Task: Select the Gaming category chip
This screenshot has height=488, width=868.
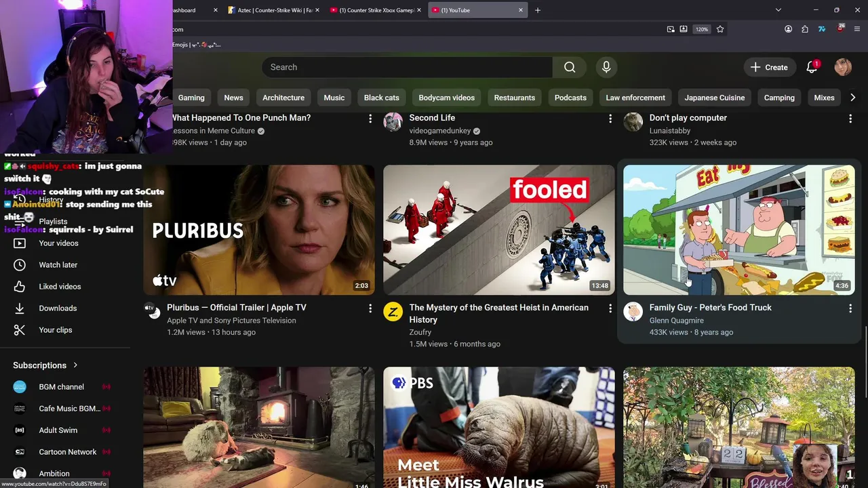Action: click(191, 98)
